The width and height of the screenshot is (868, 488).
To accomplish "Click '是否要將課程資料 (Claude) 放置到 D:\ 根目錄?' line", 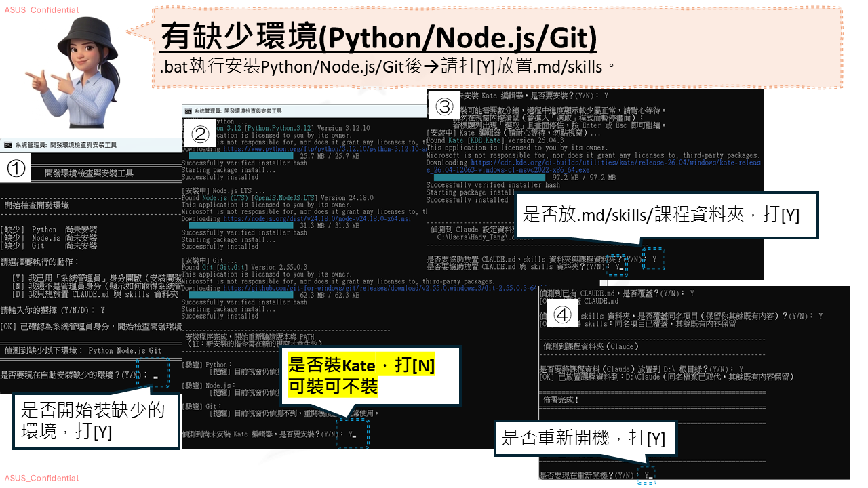I will click(642, 369).
